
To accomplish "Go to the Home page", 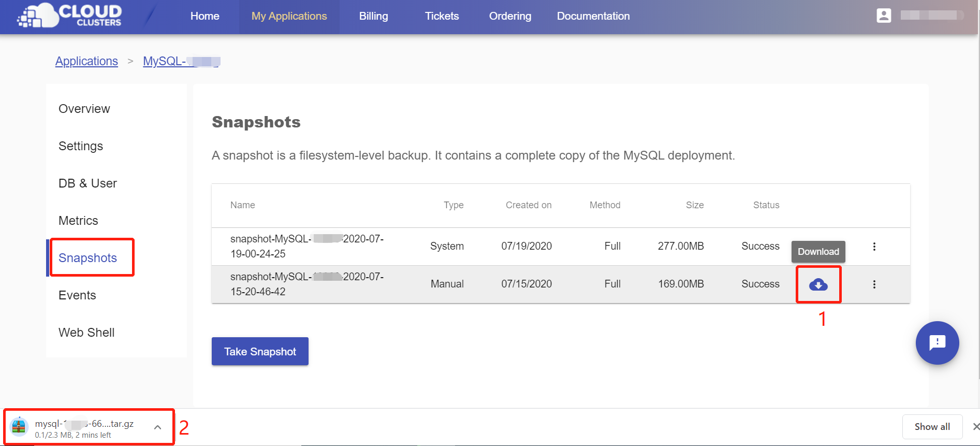I will click(x=205, y=16).
